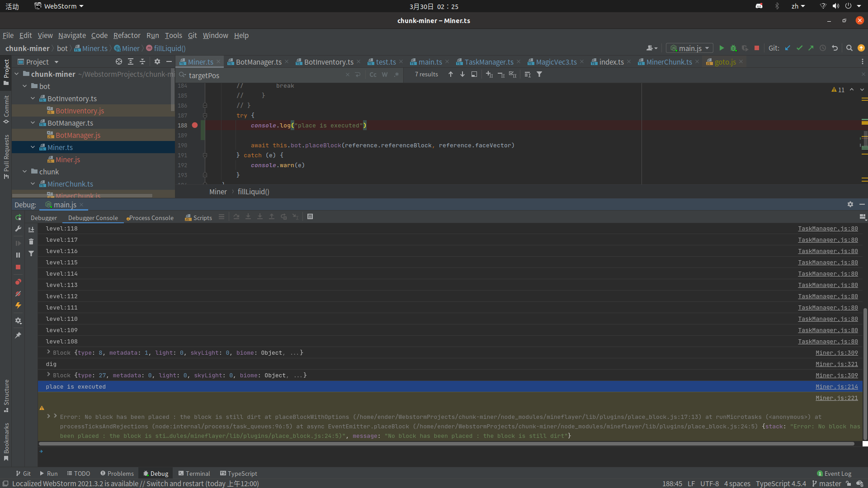Push commits using the green up-arrow icon

[811, 48]
